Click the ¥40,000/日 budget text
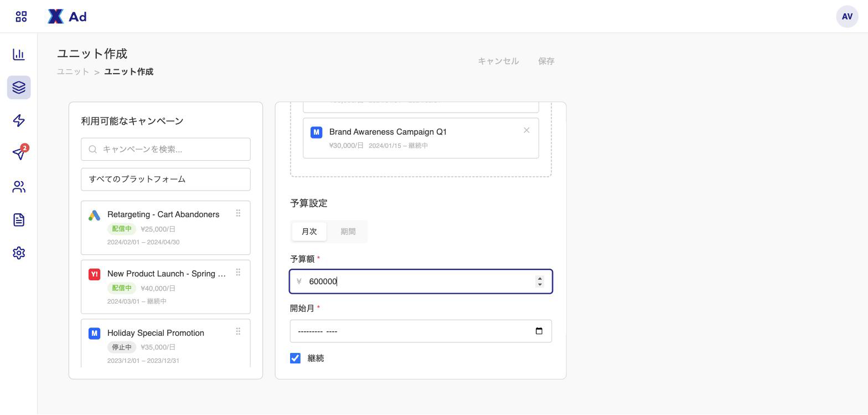 point(158,288)
